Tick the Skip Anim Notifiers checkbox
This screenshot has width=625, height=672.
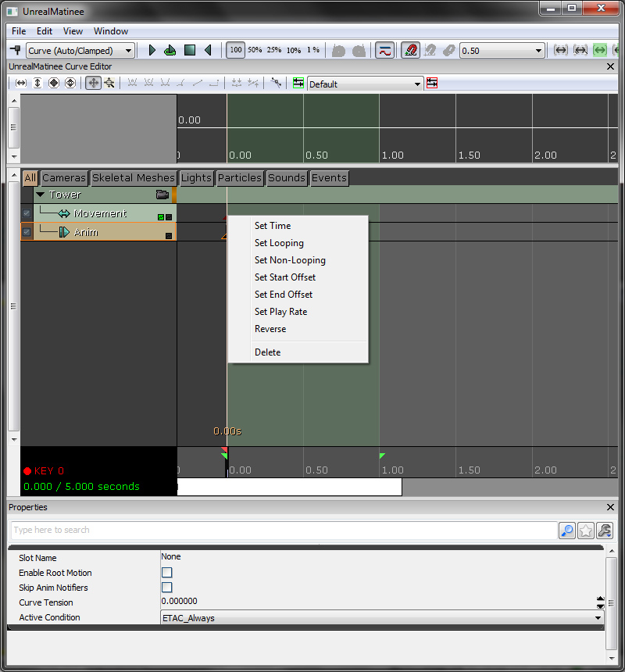tap(166, 588)
